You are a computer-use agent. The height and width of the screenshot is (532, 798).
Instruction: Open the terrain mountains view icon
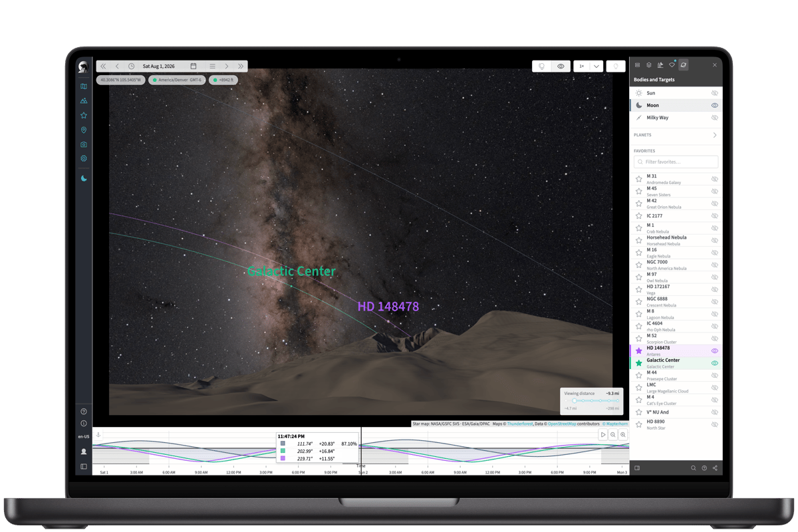pos(84,101)
